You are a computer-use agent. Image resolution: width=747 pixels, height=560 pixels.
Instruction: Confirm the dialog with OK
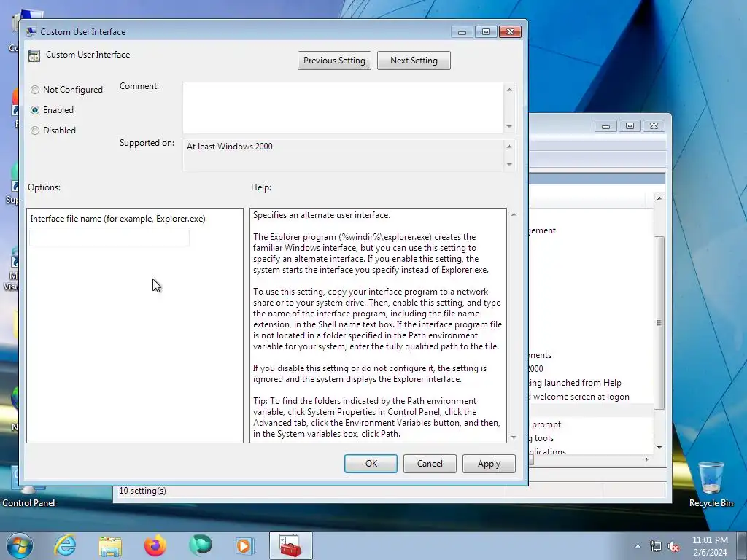click(x=371, y=463)
